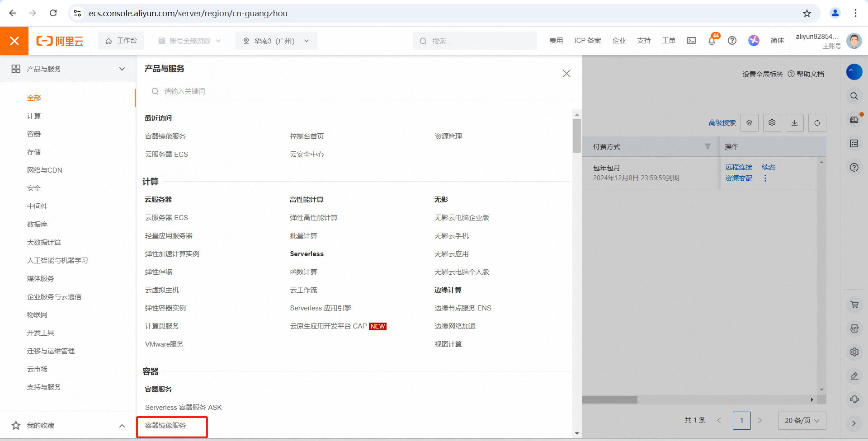This screenshot has height=441, width=868.
Task: Bookmark this page with the star icon
Action: click(807, 13)
